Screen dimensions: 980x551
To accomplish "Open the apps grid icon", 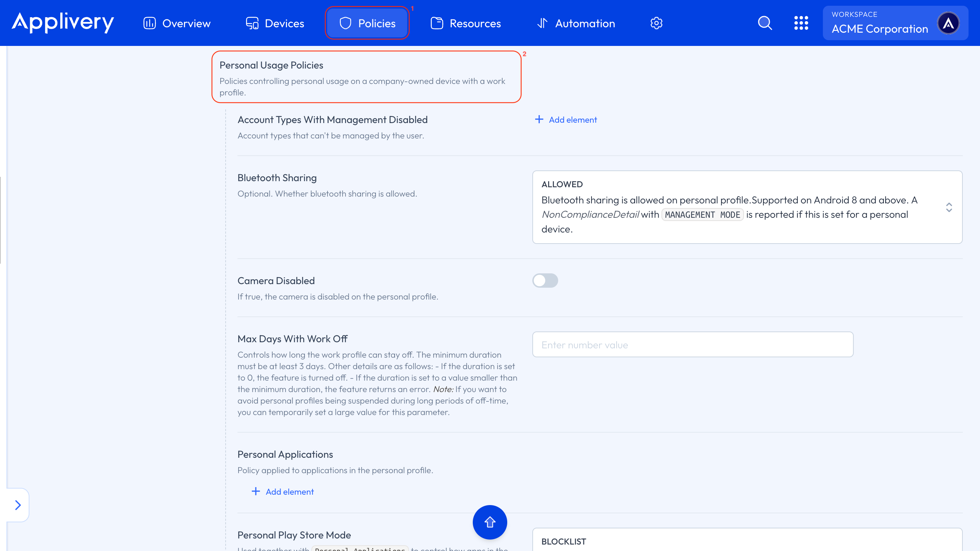I will click(x=801, y=23).
